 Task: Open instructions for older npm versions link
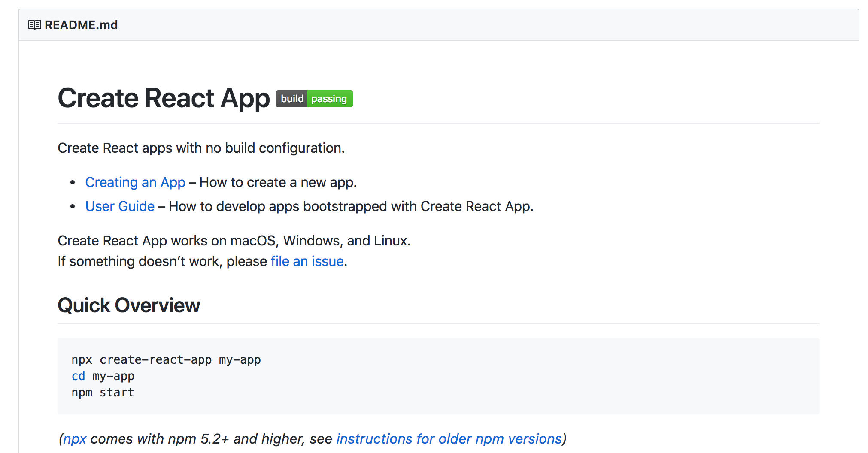click(449, 439)
